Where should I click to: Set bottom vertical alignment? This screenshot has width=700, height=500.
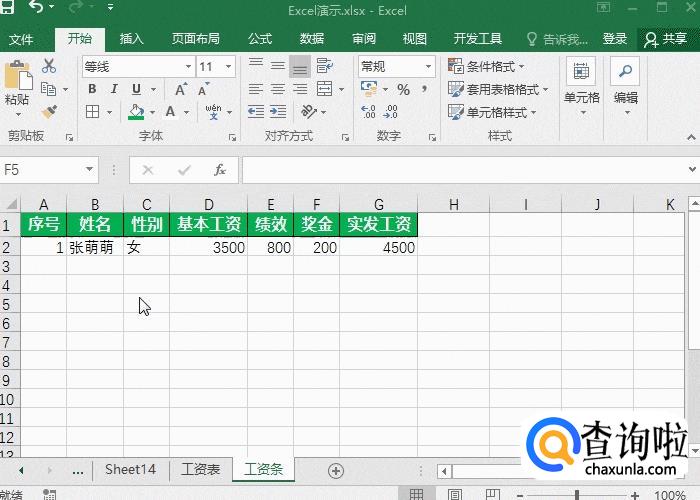coord(300,67)
